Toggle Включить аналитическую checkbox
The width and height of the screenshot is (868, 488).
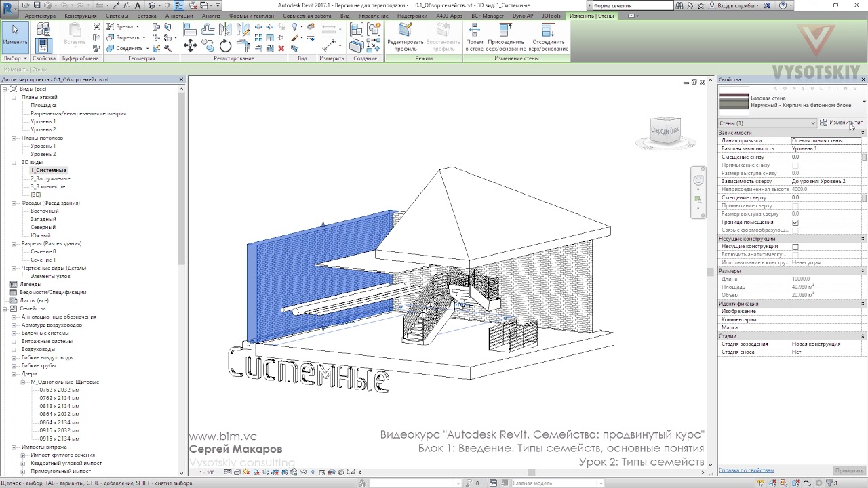(795, 255)
